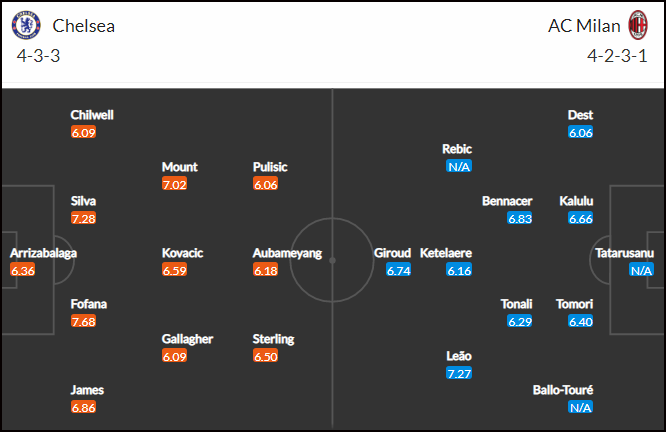The height and width of the screenshot is (432, 666).
Task: Click Silva's 7.28 rating badge
Action: point(84,218)
